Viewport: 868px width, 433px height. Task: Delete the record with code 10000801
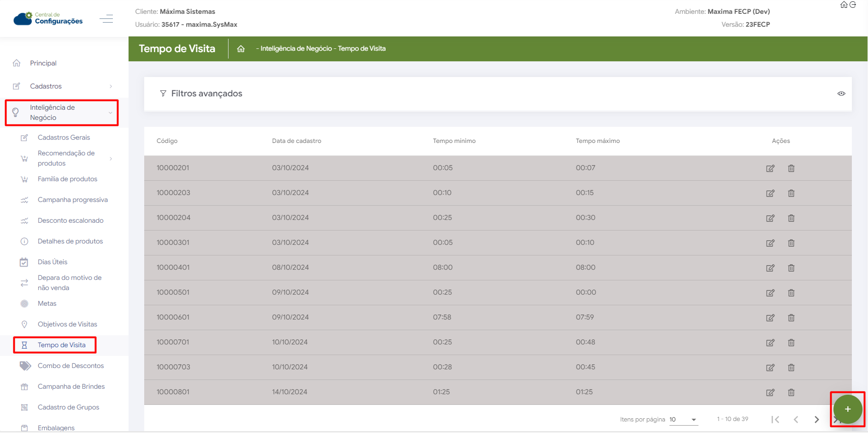pos(791,392)
